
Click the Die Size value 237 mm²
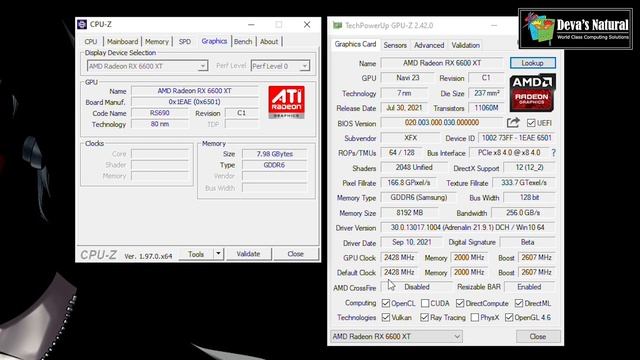pyautogui.click(x=486, y=93)
